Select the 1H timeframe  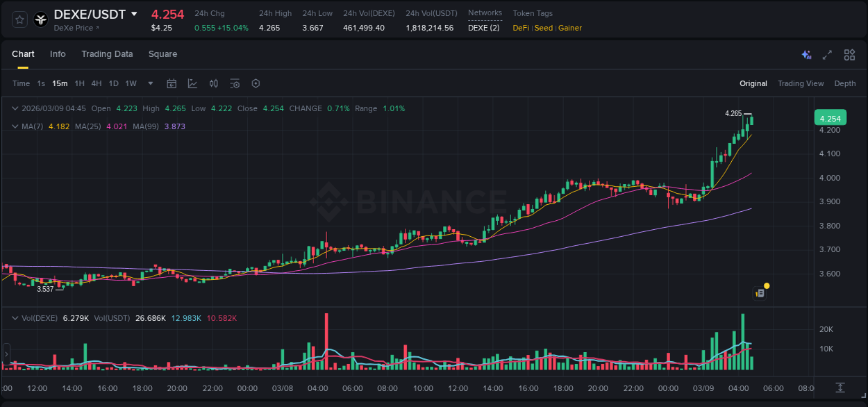(79, 83)
